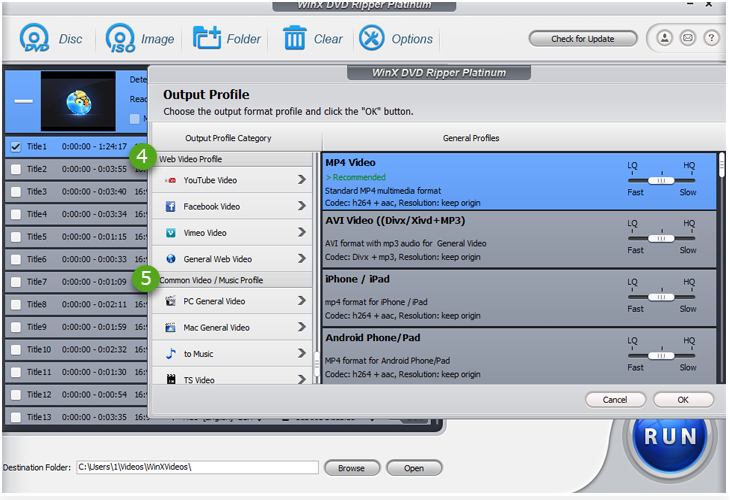Expand Mac General Video arrow
This screenshot has height=500, width=730.
click(302, 327)
